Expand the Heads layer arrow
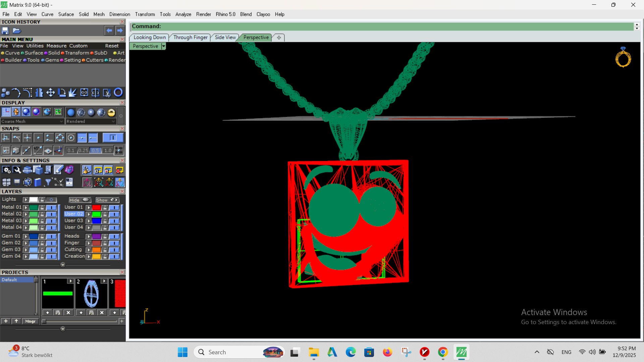 (89, 236)
